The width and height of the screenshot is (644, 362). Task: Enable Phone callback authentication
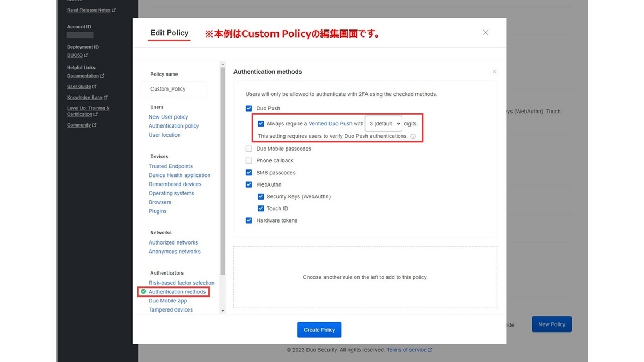(248, 160)
